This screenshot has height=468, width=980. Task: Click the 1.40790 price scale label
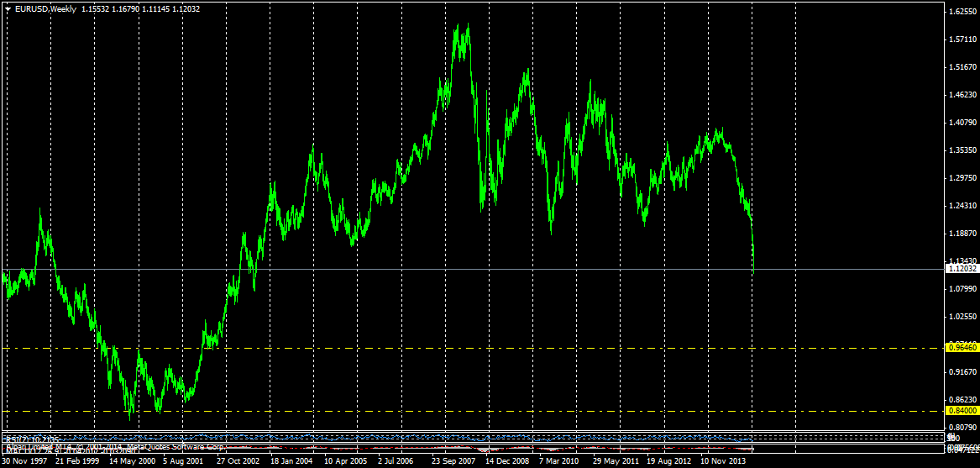coord(963,123)
